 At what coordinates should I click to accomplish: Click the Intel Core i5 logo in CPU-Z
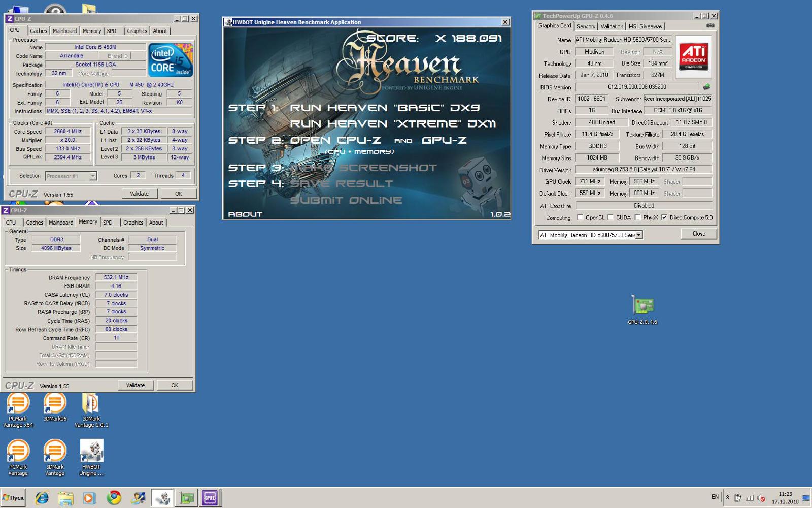pos(171,60)
